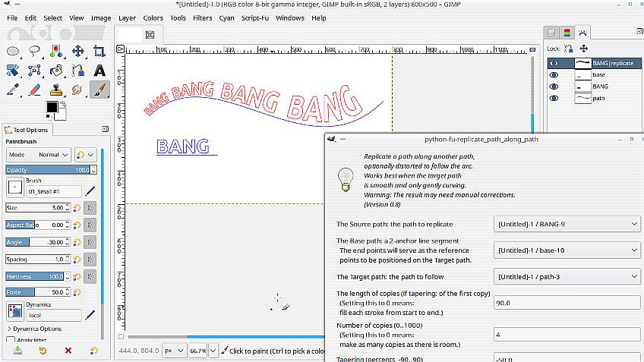Image resolution: width=644 pixels, height=362 pixels.
Task: Select the Text tool
Action: point(99,71)
